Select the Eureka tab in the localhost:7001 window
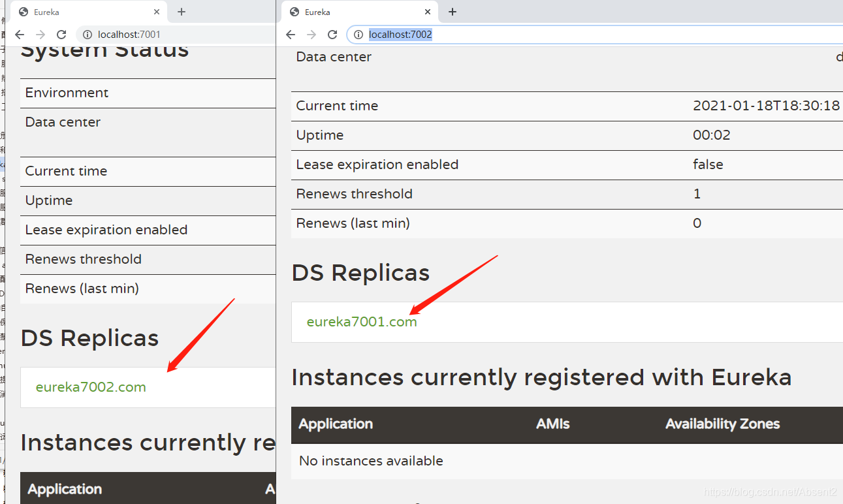 pos(89,12)
